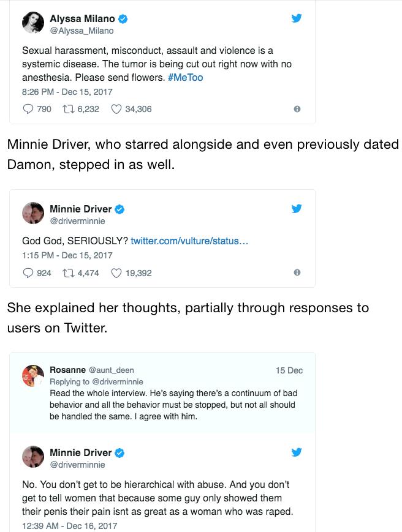Open the #MeToo hashtag link
This screenshot has height=532, width=402.
pyautogui.click(x=186, y=77)
